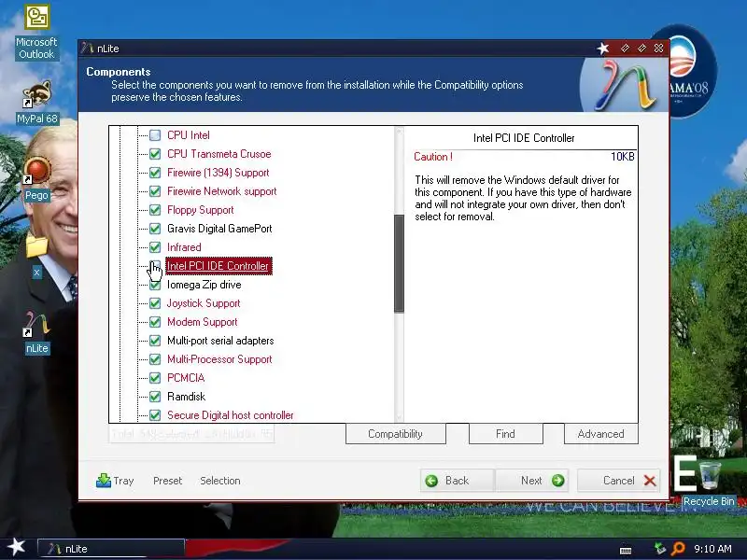The height and width of the screenshot is (560, 747).
Task: Maximize the nLite window
Action: click(x=641, y=49)
